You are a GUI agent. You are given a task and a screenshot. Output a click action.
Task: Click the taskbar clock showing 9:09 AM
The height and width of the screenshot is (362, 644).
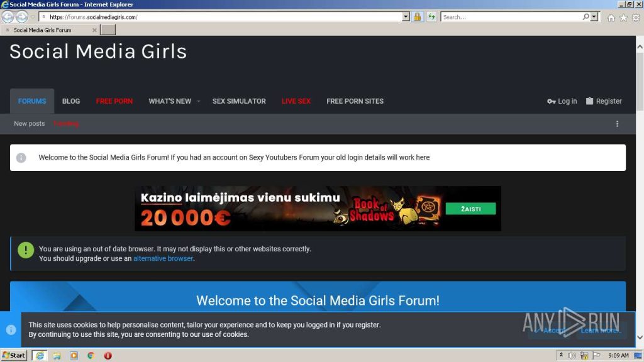point(618,356)
